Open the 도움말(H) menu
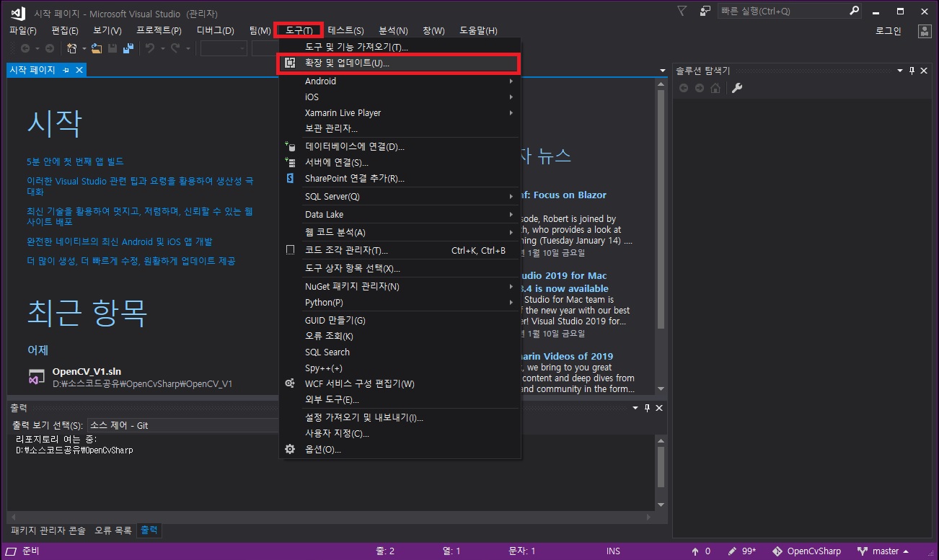The width and height of the screenshot is (939, 560). [478, 31]
